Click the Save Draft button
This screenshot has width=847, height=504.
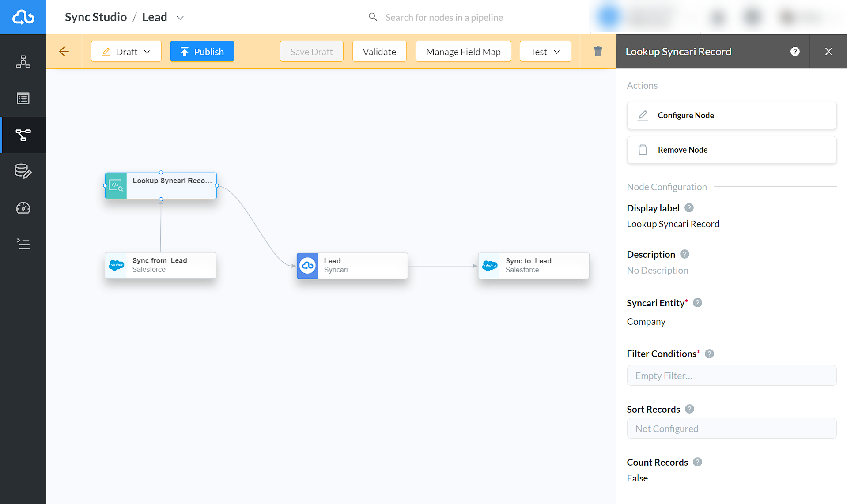(x=311, y=52)
